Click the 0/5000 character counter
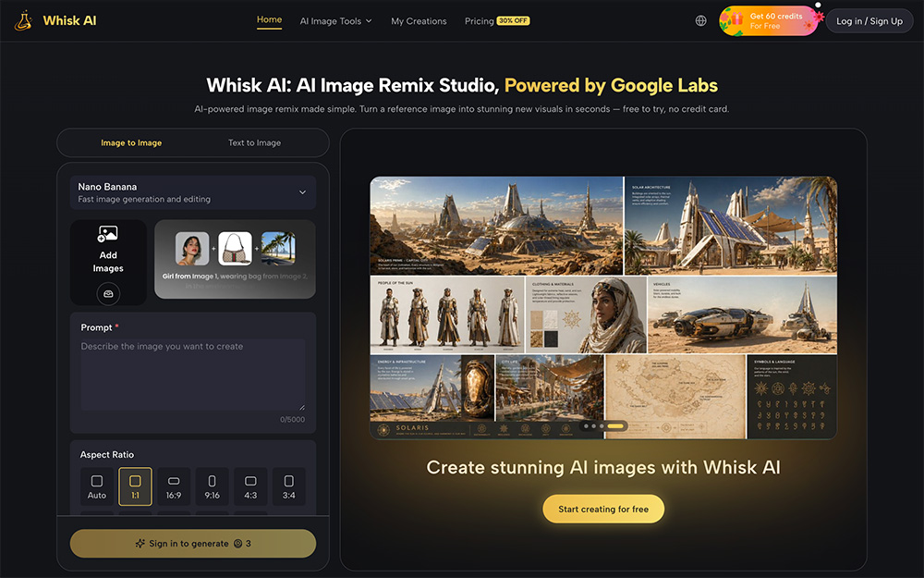The width and height of the screenshot is (924, 578). pyautogui.click(x=292, y=419)
